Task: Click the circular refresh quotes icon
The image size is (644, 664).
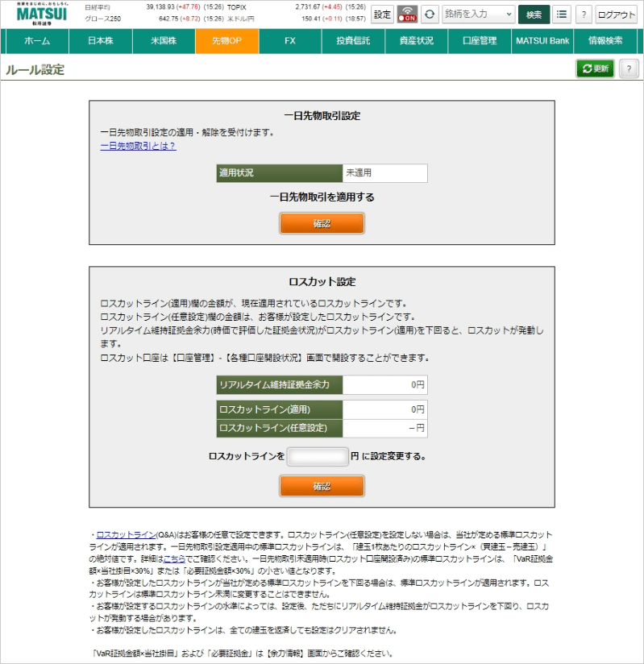Action: pos(429,15)
